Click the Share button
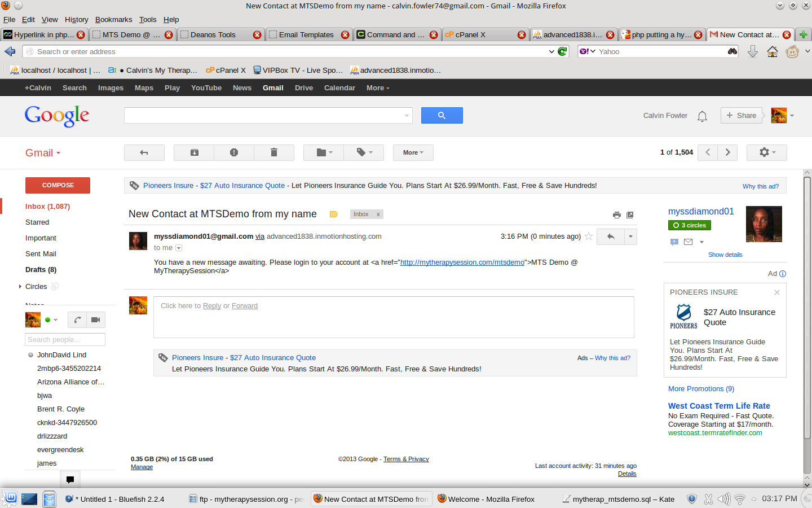 (x=742, y=115)
